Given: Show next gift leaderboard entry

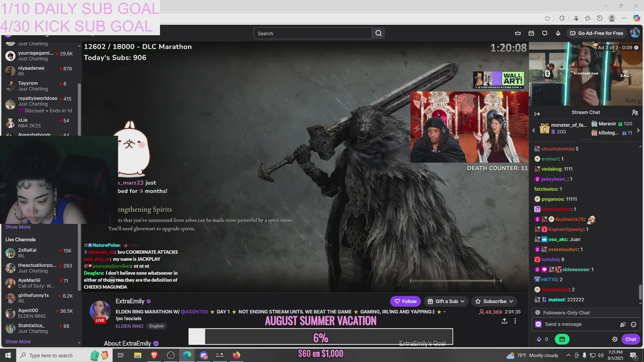Looking at the screenshot, I should [638, 131].
